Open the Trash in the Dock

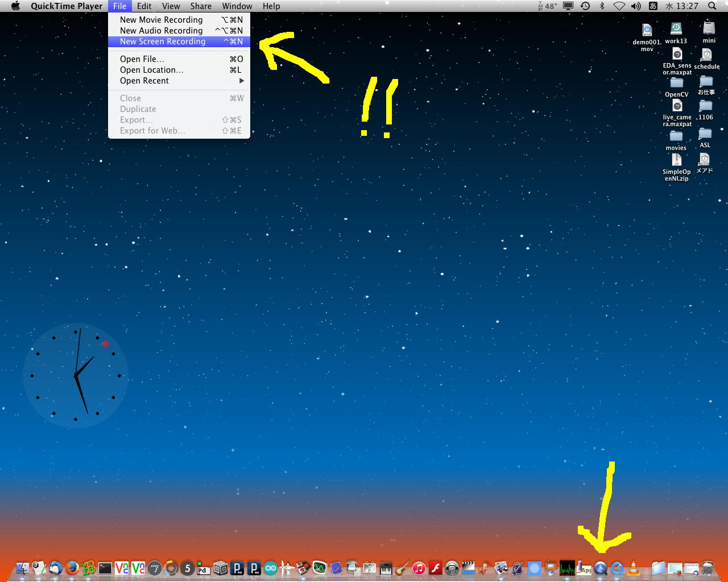pyautogui.click(x=708, y=568)
